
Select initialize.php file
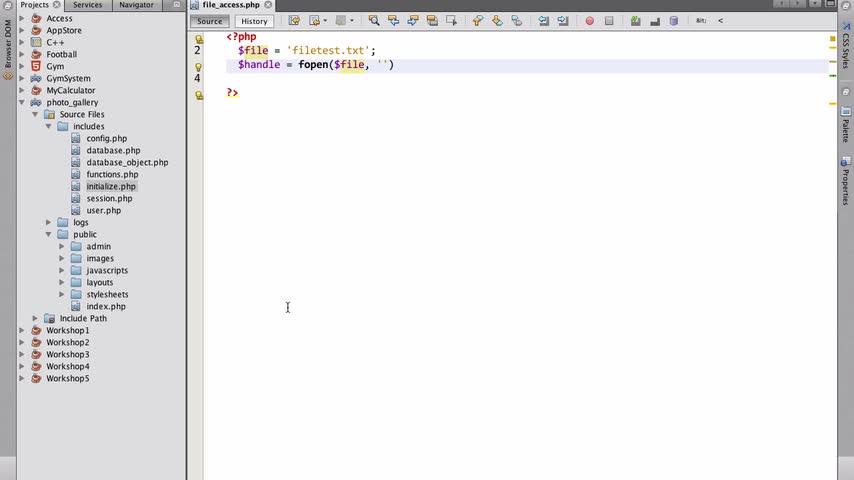[111, 186]
